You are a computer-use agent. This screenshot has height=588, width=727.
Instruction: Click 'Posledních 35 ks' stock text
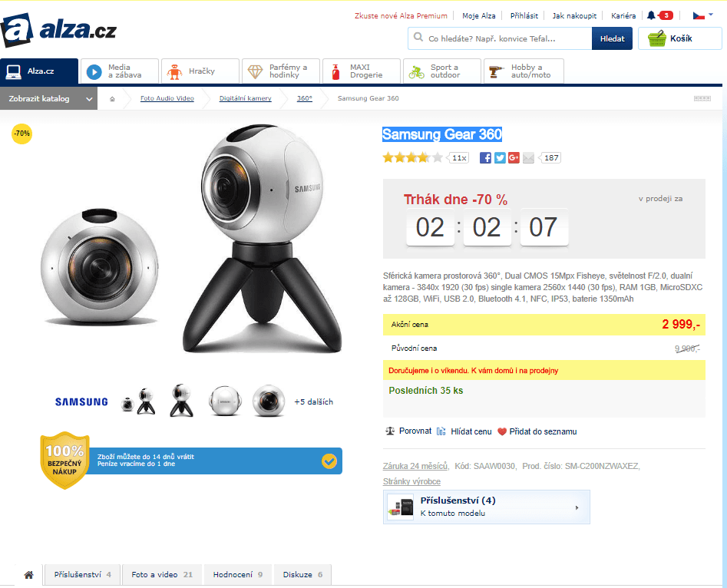tap(425, 391)
